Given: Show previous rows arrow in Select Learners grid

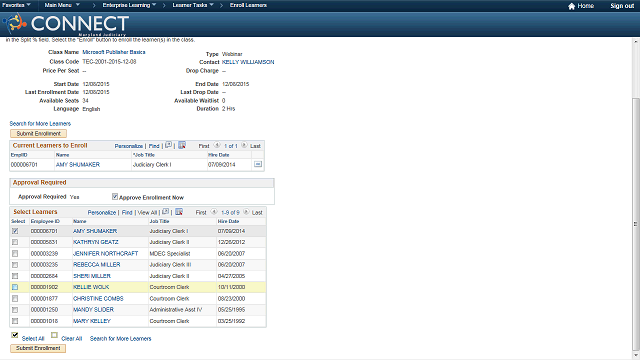Looking at the screenshot, I should 214,212.
